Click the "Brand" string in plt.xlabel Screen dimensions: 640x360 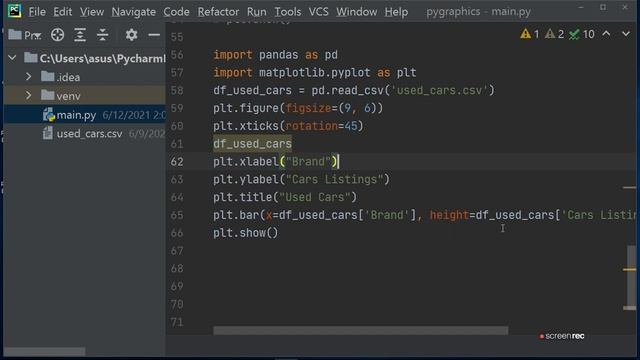(x=308, y=162)
